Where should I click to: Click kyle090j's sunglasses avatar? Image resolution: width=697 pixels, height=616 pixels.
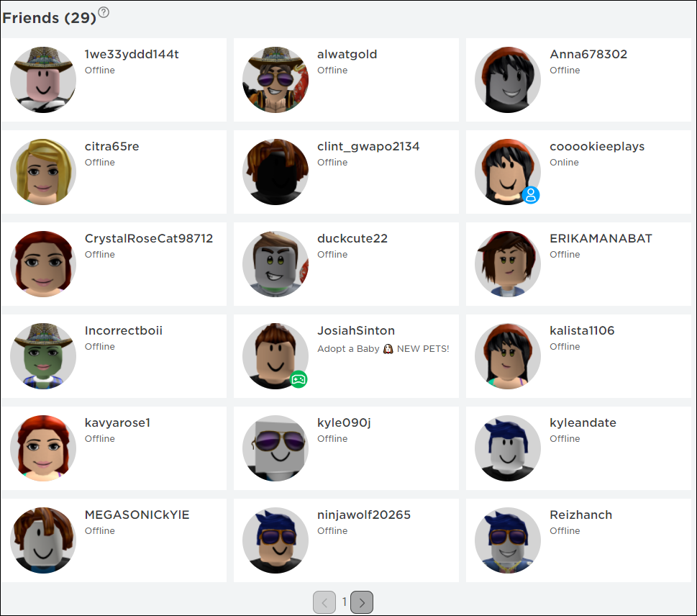pyautogui.click(x=275, y=448)
